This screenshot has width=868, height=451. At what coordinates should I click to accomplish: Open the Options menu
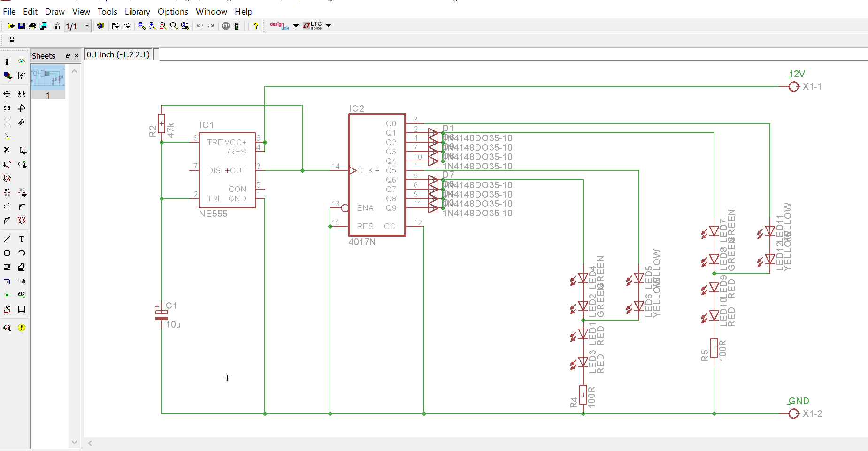(x=173, y=12)
